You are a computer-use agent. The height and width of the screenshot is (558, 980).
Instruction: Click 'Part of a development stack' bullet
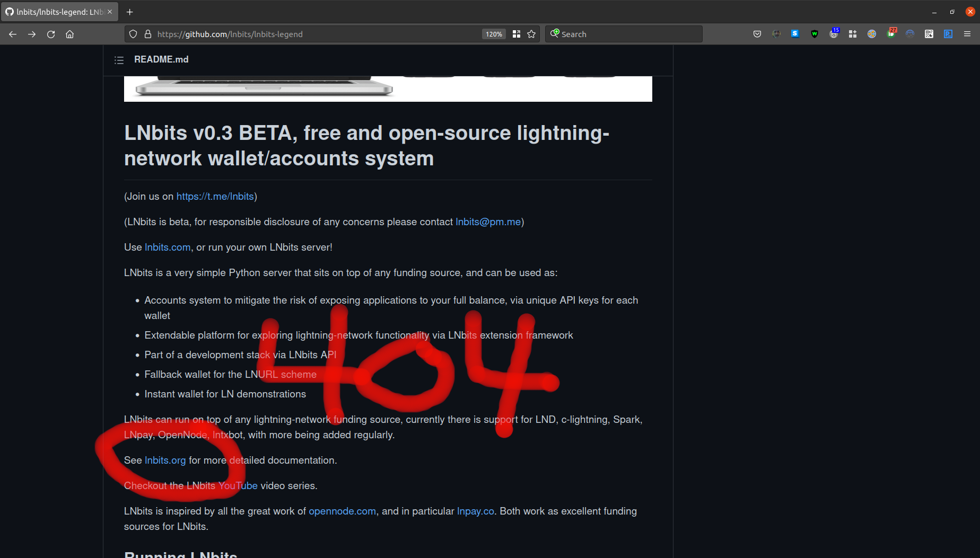[240, 355]
